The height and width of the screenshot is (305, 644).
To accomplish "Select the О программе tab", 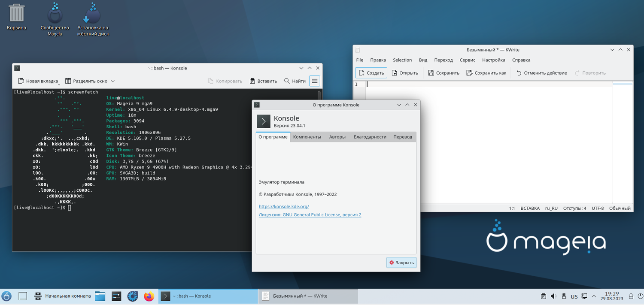I will click(273, 137).
